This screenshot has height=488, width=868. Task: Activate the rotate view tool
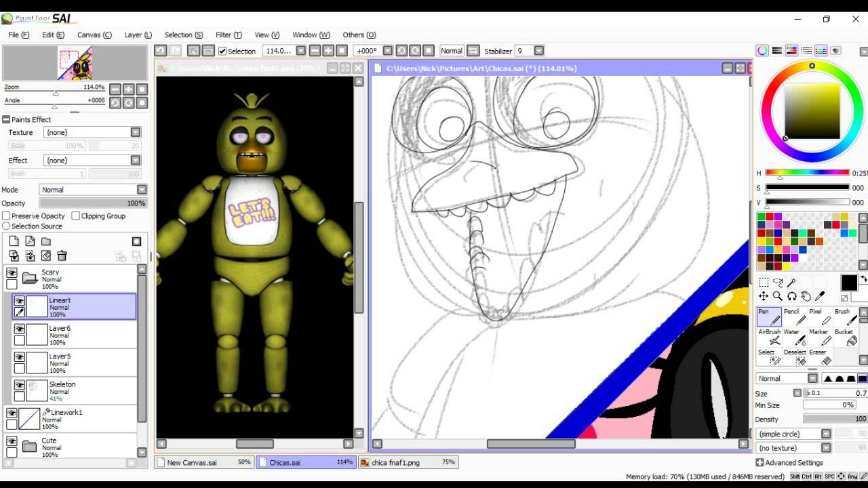point(791,296)
